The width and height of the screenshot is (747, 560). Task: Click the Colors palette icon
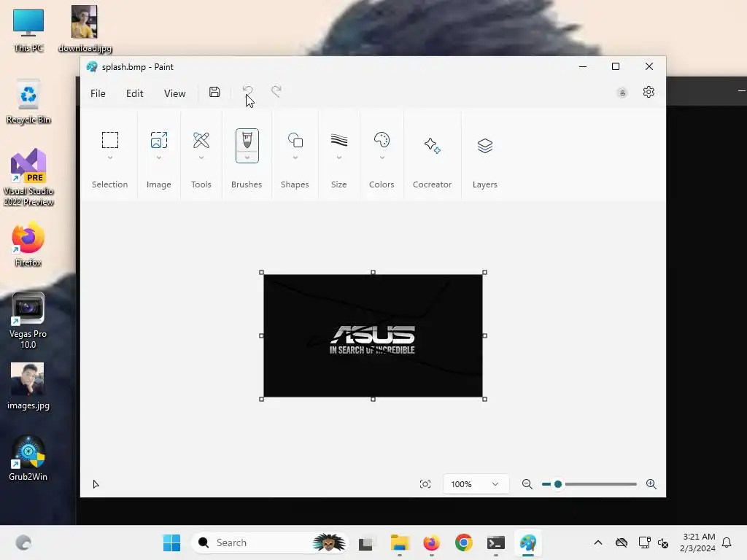tap(382, 140)
